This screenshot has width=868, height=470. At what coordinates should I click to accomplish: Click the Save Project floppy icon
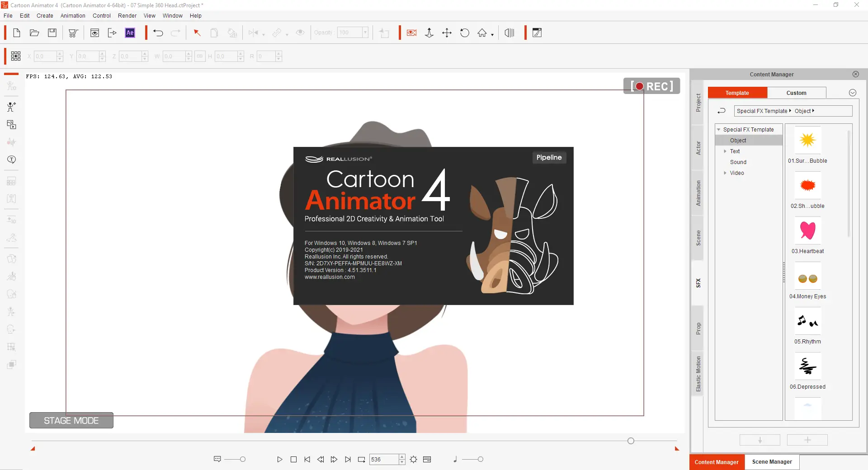[x=52, y=33]
